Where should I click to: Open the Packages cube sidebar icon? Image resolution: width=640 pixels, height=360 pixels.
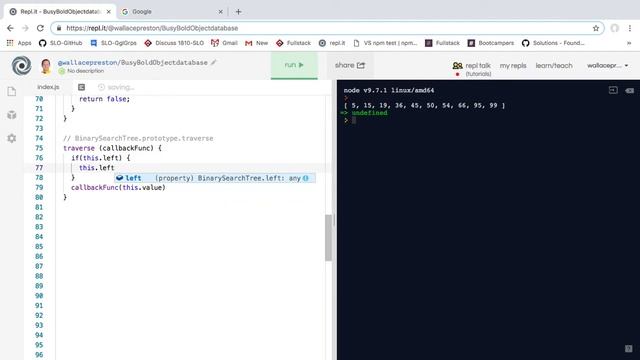[11, 115]
